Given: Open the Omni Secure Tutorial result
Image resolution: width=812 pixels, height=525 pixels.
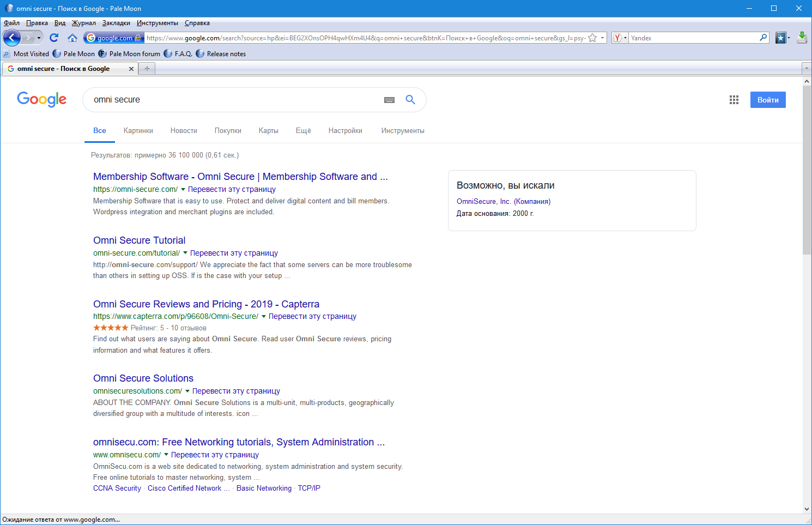Looking at the screenshot, I should tap(139, 240).
